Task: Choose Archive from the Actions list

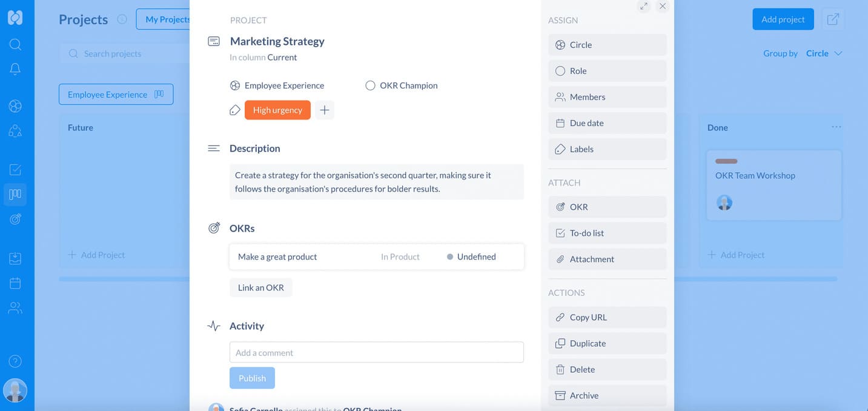Action: [607, 395]
